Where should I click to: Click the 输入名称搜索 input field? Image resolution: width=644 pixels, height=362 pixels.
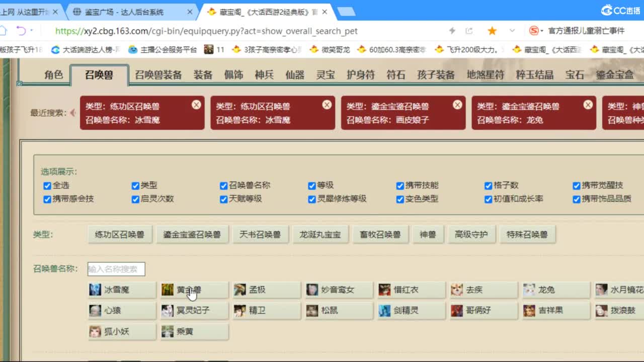pyautogui.click(x=116, y=269)
